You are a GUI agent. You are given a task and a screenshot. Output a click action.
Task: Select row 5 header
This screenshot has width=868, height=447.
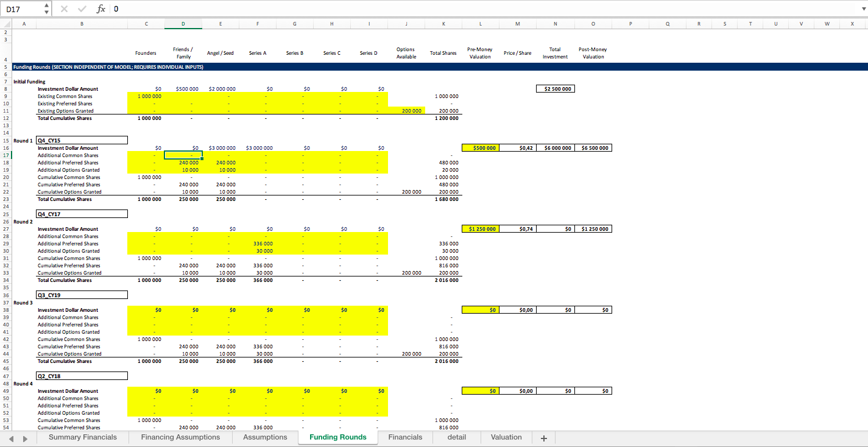(5, 67)
